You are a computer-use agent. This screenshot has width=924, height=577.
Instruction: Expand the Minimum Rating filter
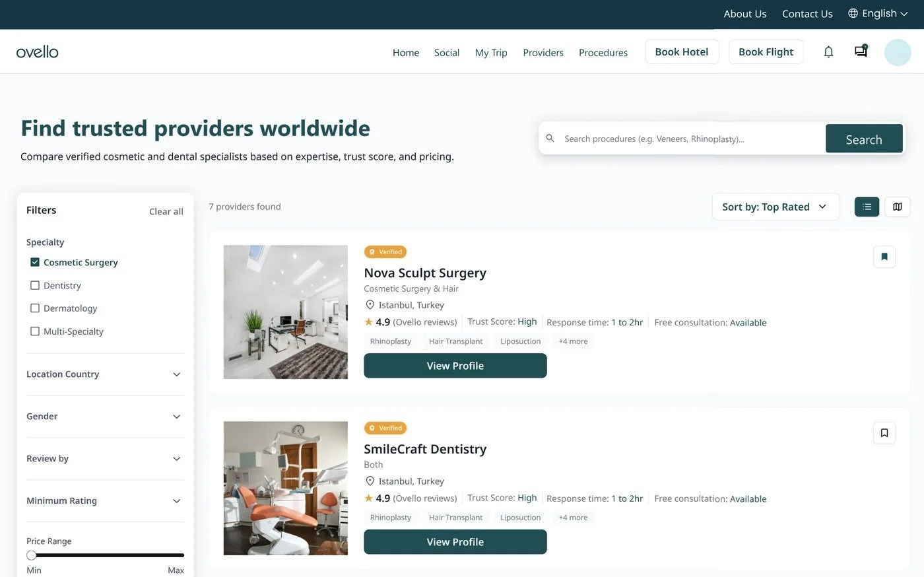click(104, 501)
